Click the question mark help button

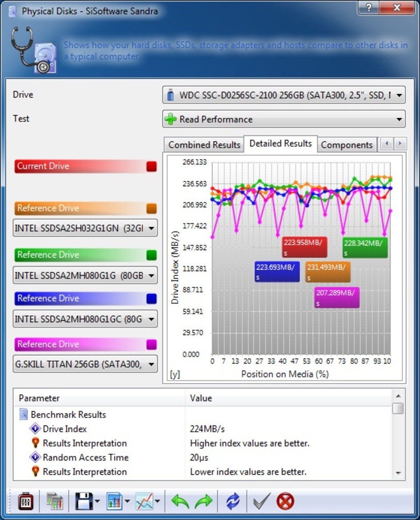[368, 8]
